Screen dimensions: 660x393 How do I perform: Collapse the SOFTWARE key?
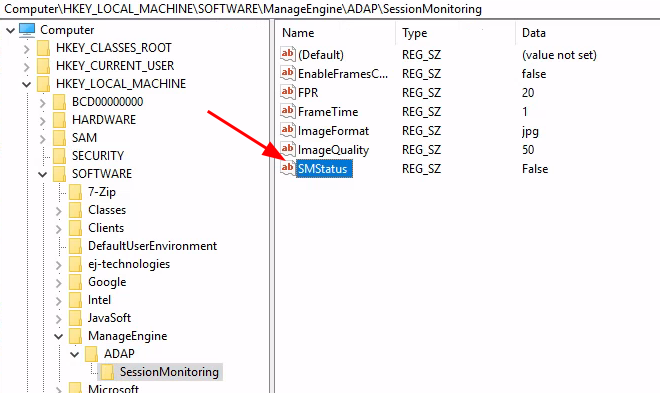coord(43,175)
